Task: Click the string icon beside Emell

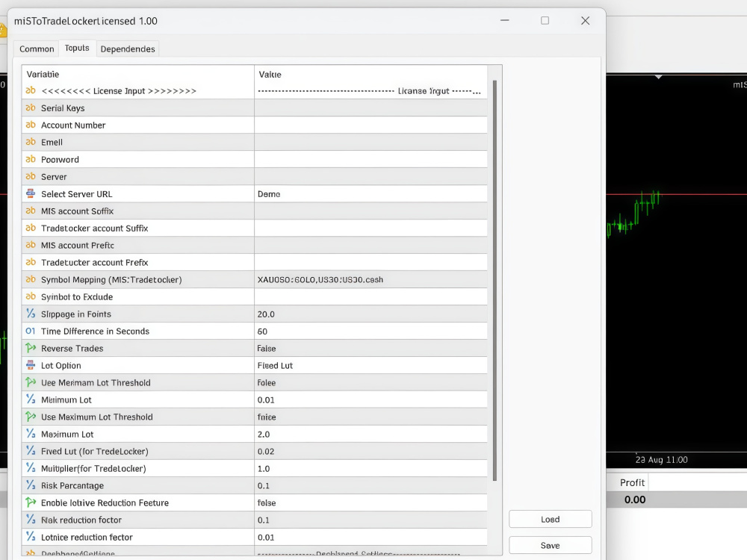Action: pos(31,142)
